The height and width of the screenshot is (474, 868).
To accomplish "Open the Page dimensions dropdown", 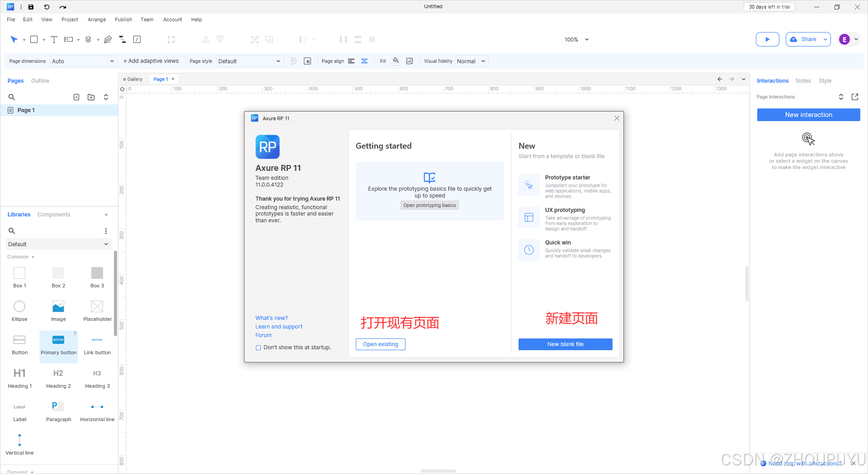I will click(x=83, y=61).
